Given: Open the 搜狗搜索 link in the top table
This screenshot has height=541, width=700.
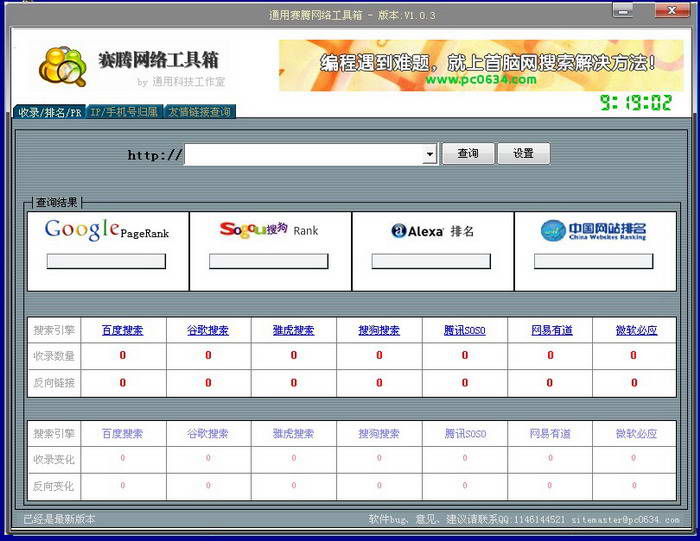Looking at the screenshot, I should pos(379,330).
